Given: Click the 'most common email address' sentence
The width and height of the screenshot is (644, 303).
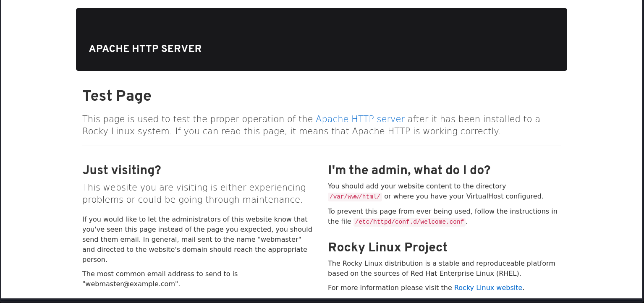Looking at the screenshot, I should coord(160,274).
